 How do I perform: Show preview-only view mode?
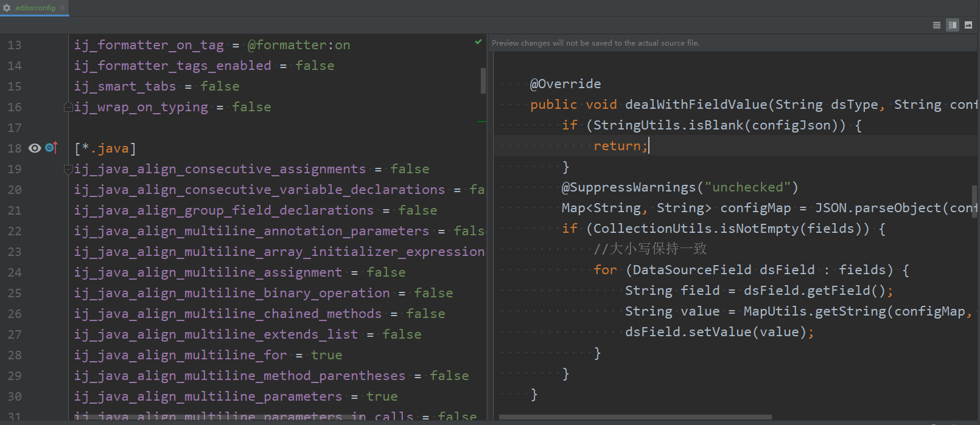point(968,25)
